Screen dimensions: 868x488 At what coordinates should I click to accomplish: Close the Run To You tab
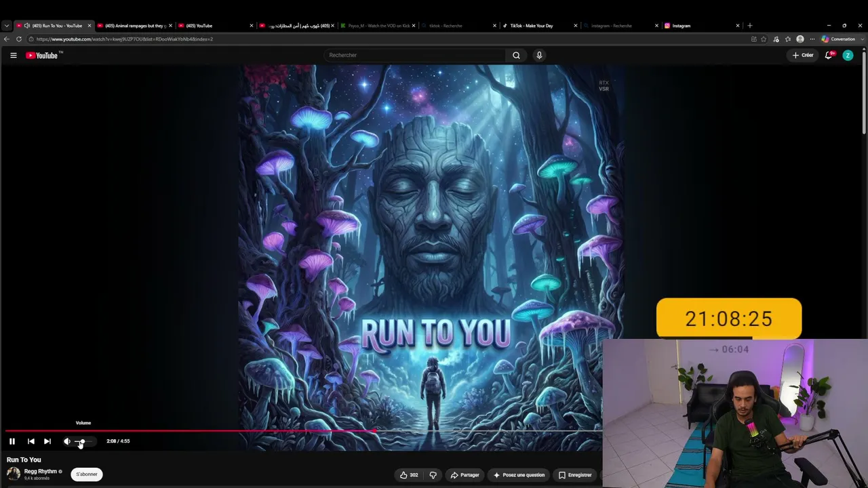pyautogui.click(x=89, y=26)
